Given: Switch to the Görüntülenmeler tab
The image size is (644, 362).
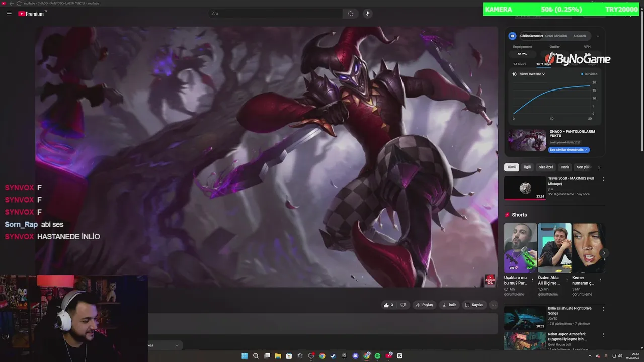Looking at the screenshot, I should pos(531,36).
